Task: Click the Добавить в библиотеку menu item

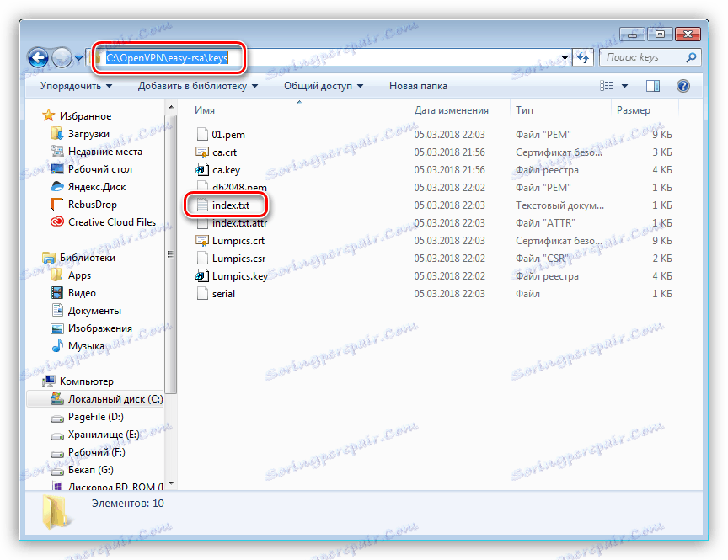Action: (x=204, y=85)
